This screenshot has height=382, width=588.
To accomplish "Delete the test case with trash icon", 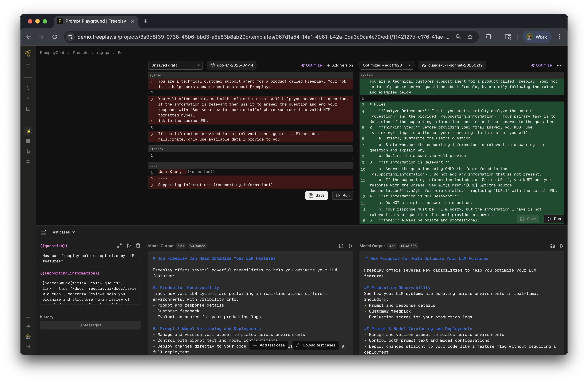I will (x=138, y=246).
